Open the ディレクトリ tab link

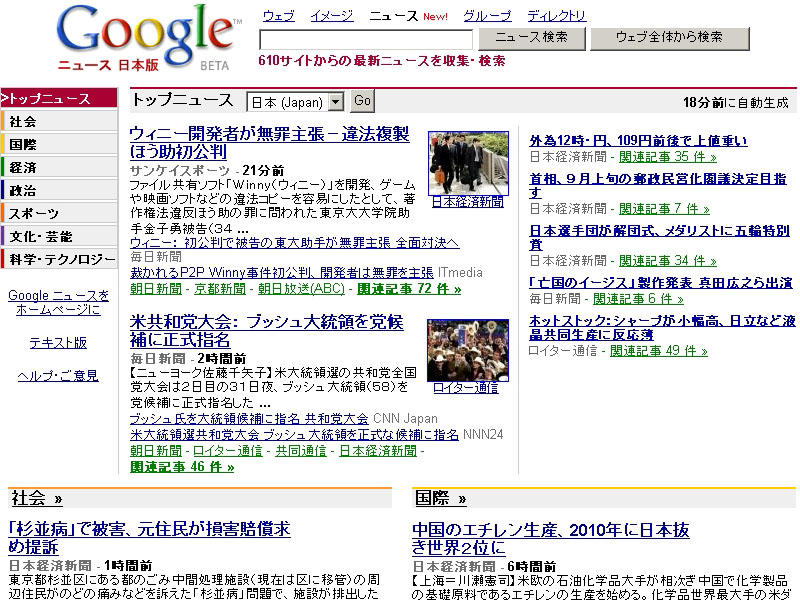(557, 16)
